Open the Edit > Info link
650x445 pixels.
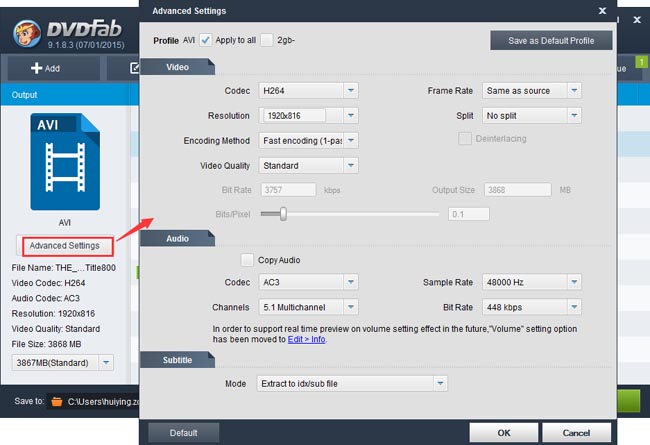(x=306, y=339)
